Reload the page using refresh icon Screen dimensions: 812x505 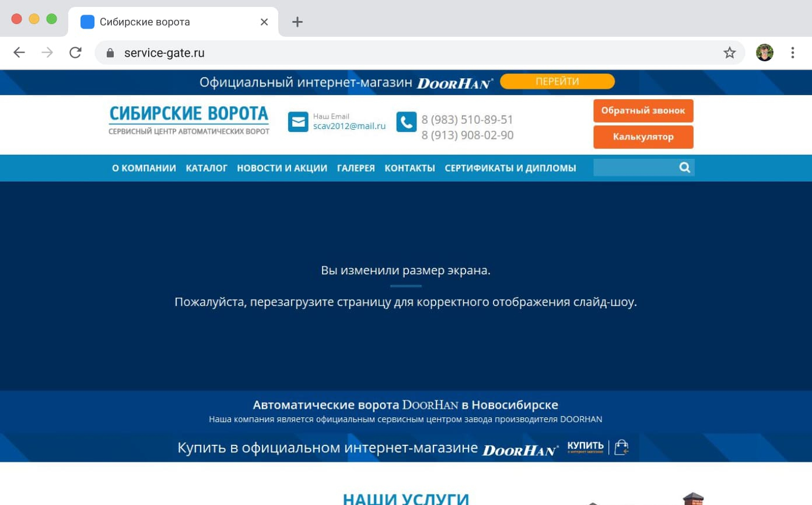pyautogui.click(x=75, y=53)
